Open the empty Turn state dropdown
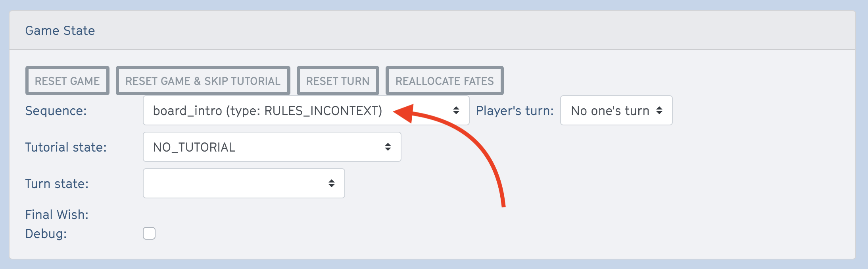The width and height of the screenshot is (868, 269). point(244,183)
